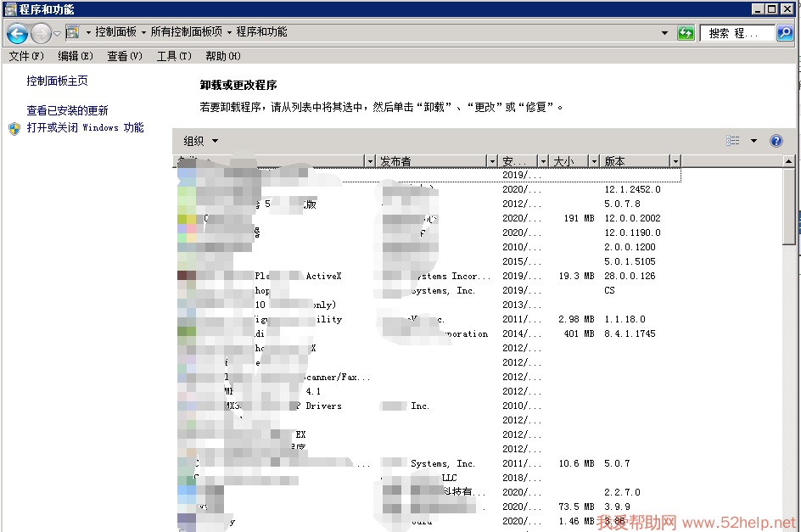Click in the search programs field
The width and height of the screenshot is (801, 532).
738,33
